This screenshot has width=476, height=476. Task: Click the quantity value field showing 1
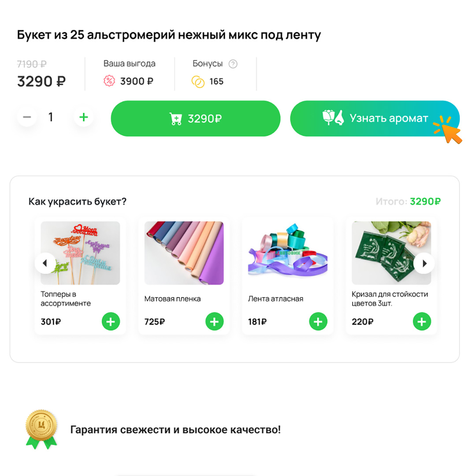[51, 117]
